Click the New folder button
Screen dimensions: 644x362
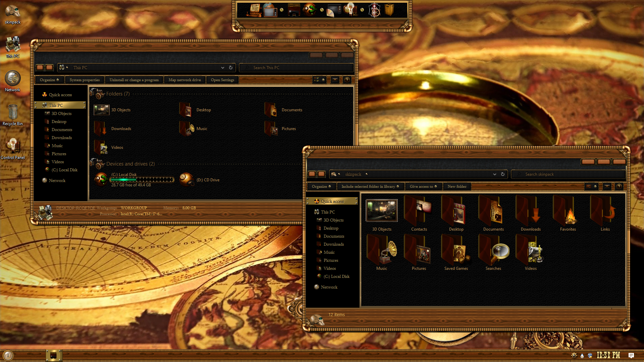coord(457,186)
